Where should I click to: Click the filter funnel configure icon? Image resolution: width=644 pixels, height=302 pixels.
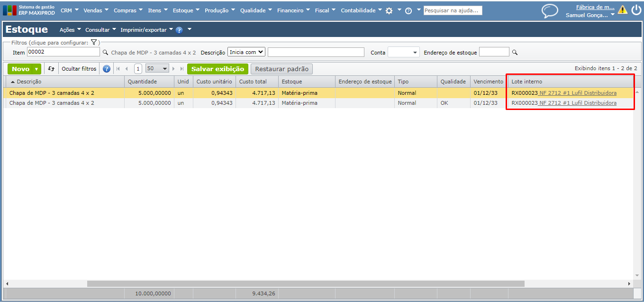[x=94, y=42]
